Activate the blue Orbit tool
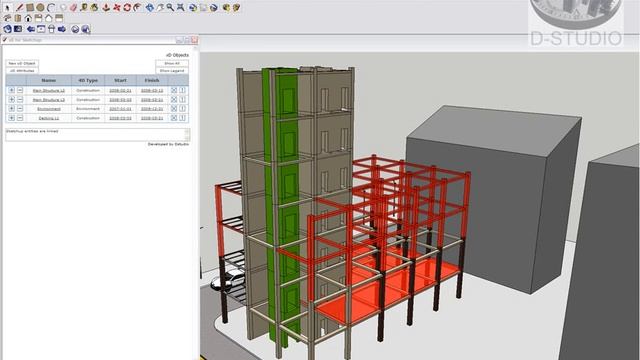640x360 pixels. 150,7
